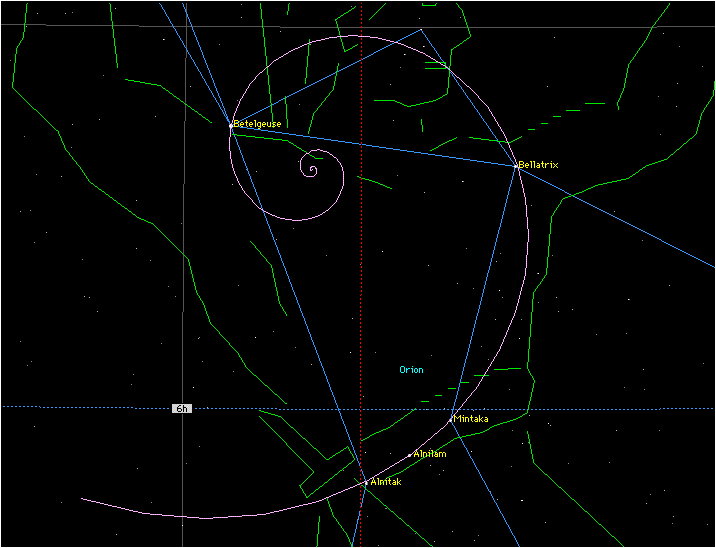This screenshot has width=716, height=548.
Task: Click the Orion constellation name
Action: point(411,370)
